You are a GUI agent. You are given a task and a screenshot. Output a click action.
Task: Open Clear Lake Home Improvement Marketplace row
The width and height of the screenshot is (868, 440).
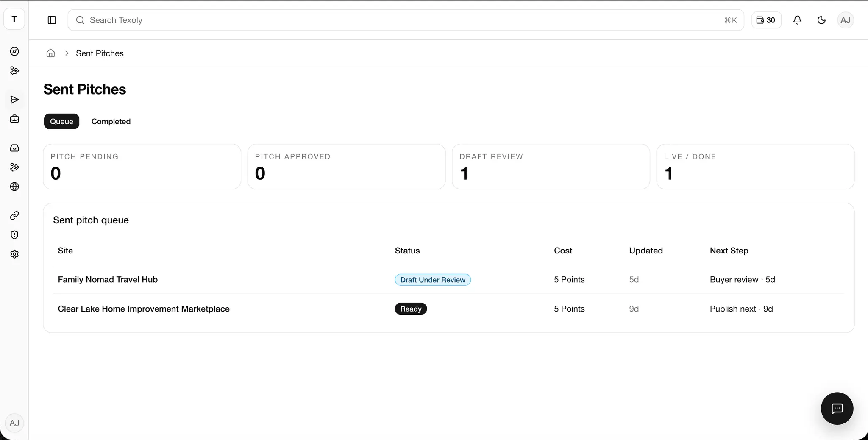[448, 309]
